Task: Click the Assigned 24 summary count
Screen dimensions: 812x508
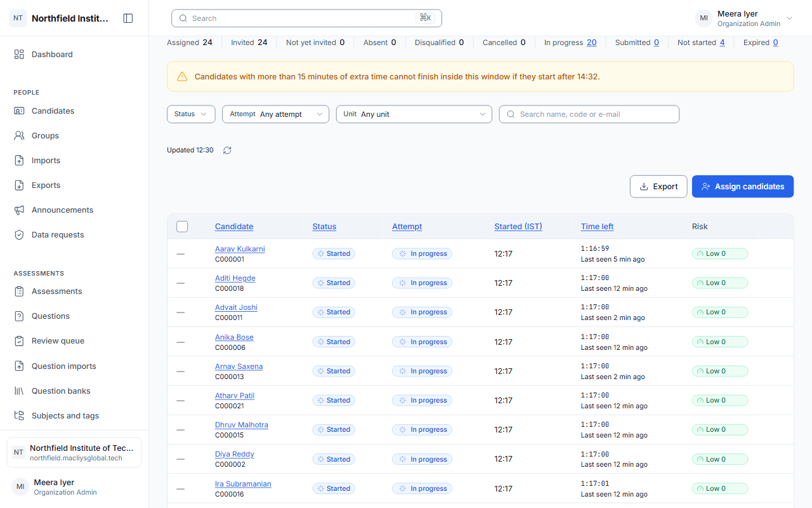Action: pyautogui.click(x=190, y=43)
